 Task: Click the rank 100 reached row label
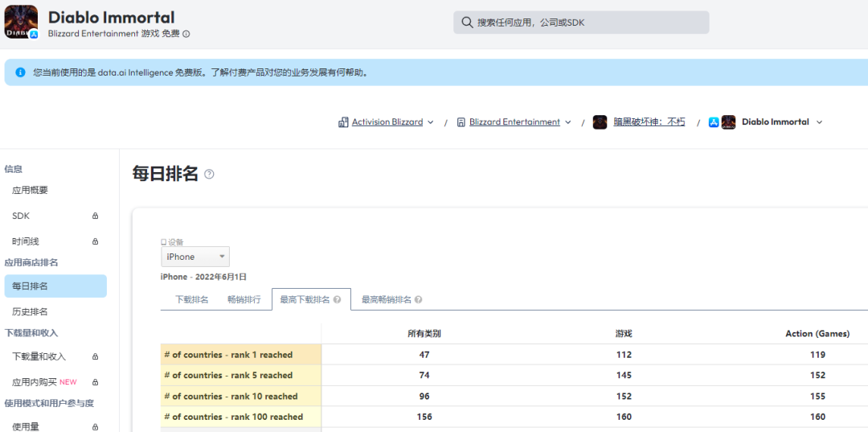click(234, 417)
